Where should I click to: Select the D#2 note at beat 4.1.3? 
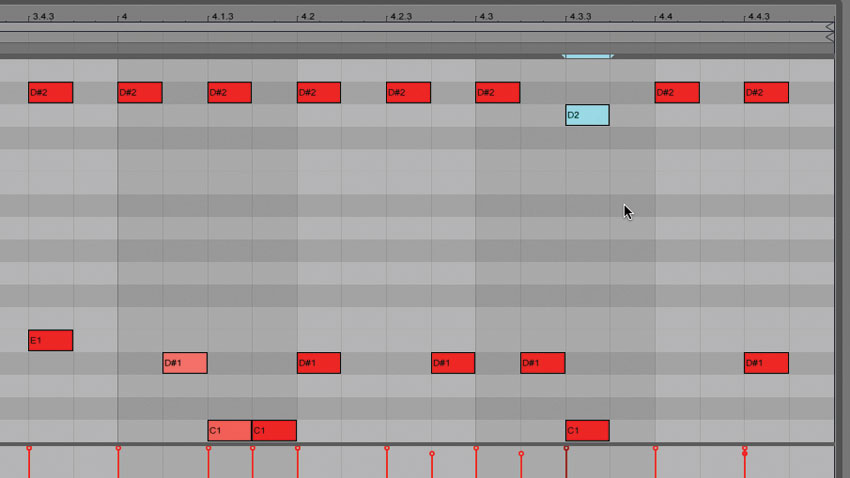coord(229,93)
